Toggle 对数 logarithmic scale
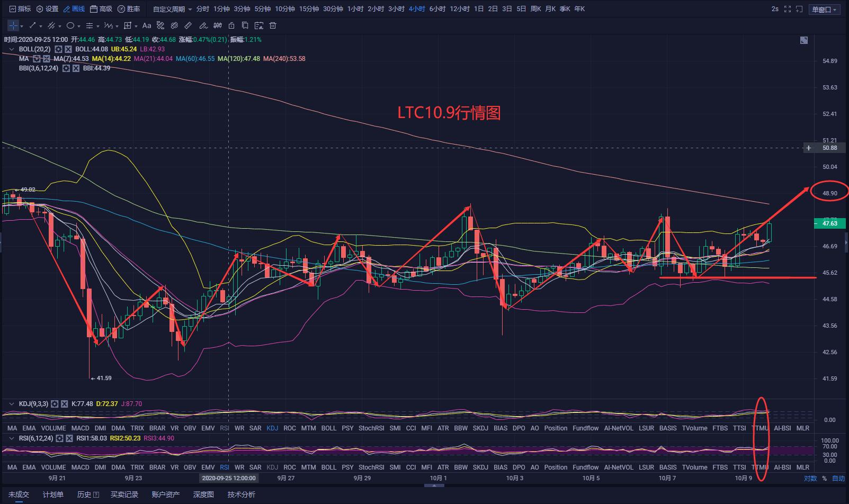 click(810, 479)
